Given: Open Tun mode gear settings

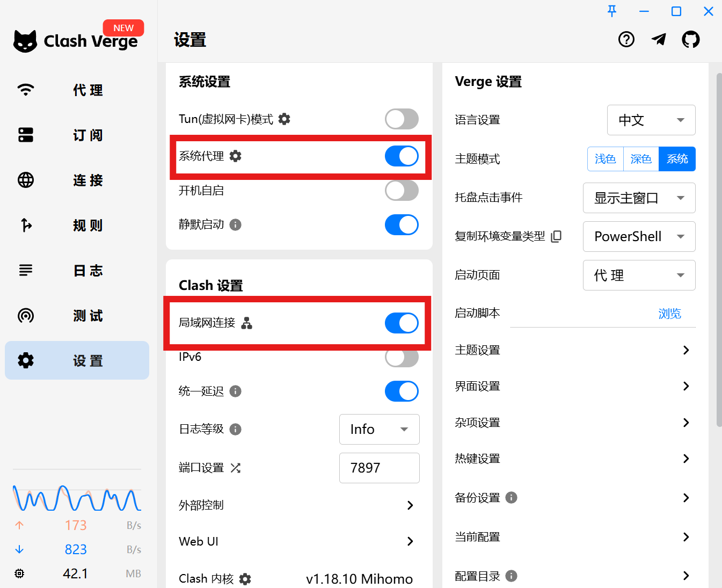Looking at the screenshot, I should tap(285, 119).
